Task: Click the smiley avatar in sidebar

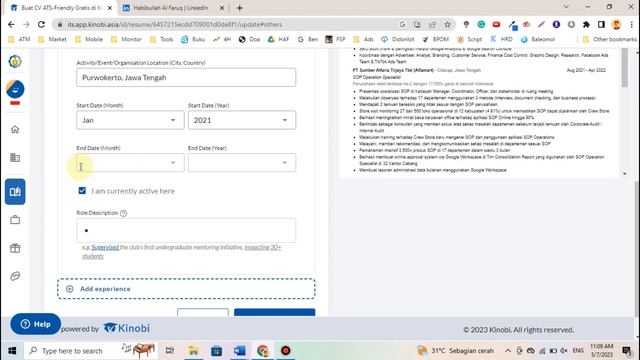Action: [15, 89]
